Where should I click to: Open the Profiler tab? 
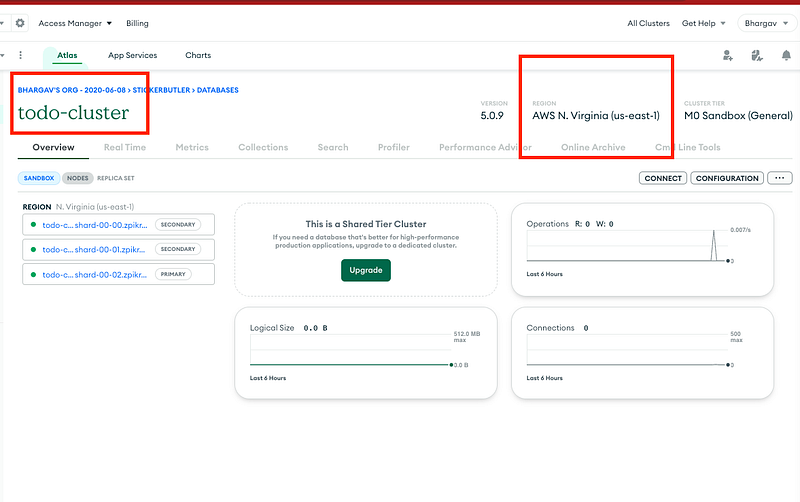point(394,147)
